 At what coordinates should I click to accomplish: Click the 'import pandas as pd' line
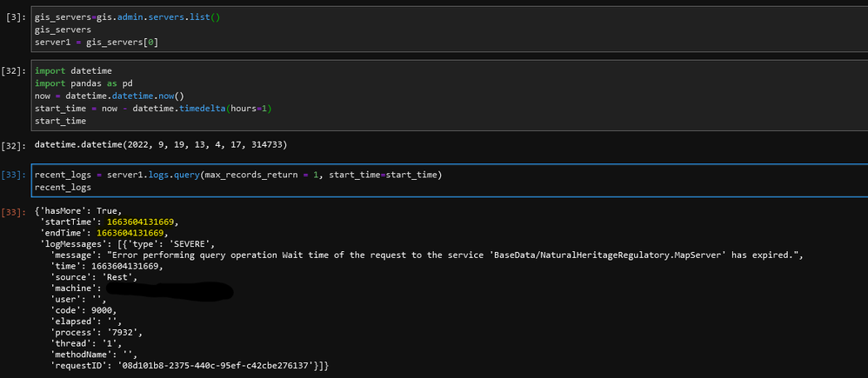point(83,83)
